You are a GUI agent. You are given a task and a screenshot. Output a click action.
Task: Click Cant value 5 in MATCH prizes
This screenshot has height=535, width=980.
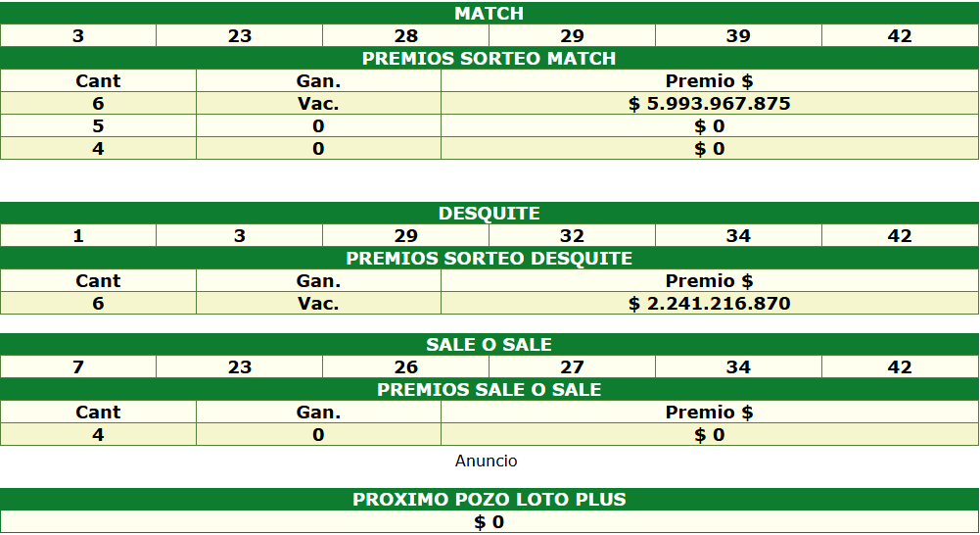point(98,126)
